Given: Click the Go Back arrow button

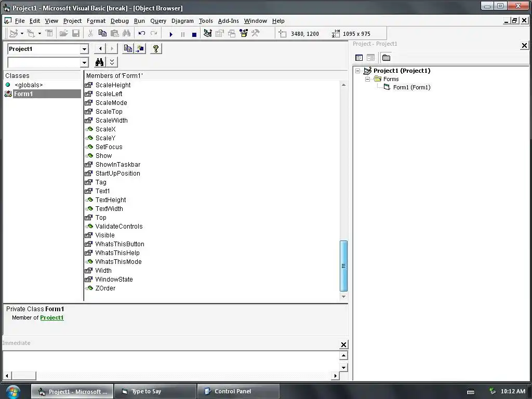Looking at the screenshot, I should tap(100, 48).
